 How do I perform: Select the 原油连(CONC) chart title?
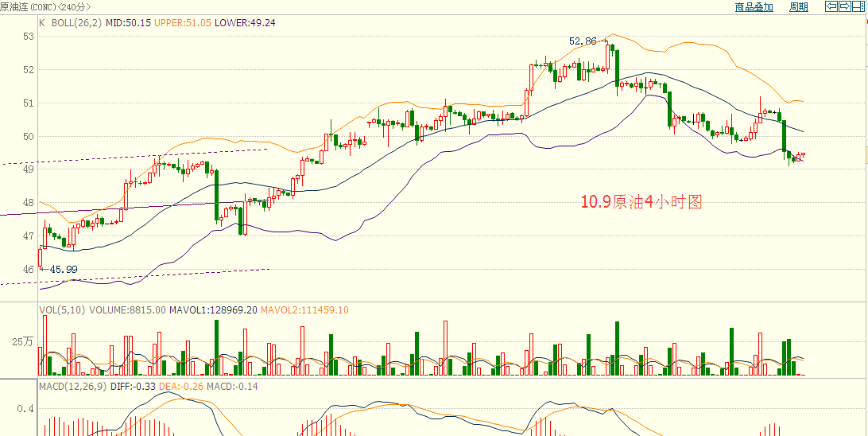[x=29, y=6]
